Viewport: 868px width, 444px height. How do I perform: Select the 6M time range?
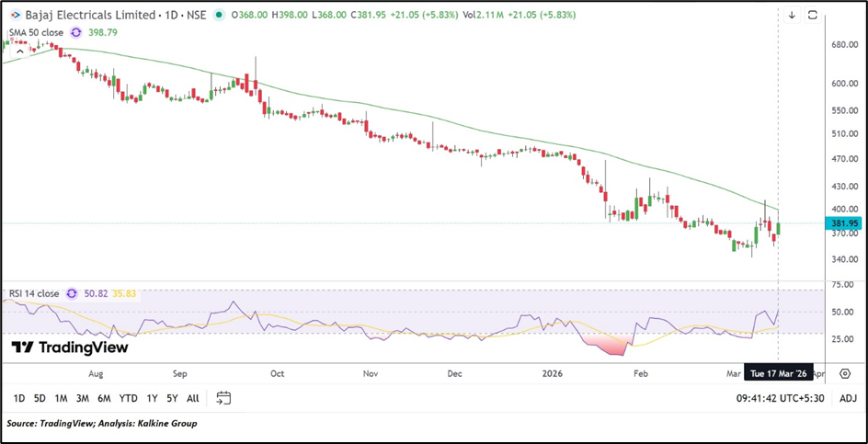point(104,398)
